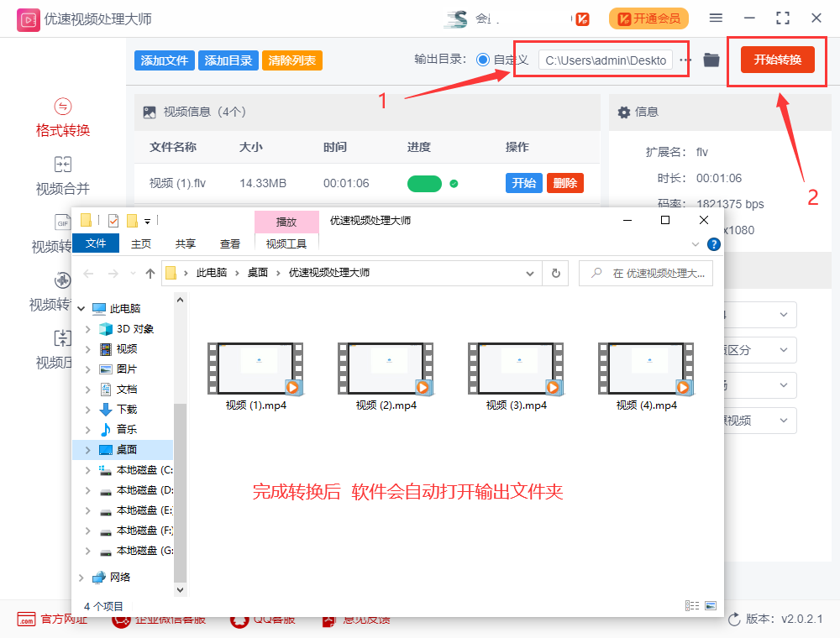Collapse the 此电脑 tree node
840x638 pixels.
tap(81, 309)
